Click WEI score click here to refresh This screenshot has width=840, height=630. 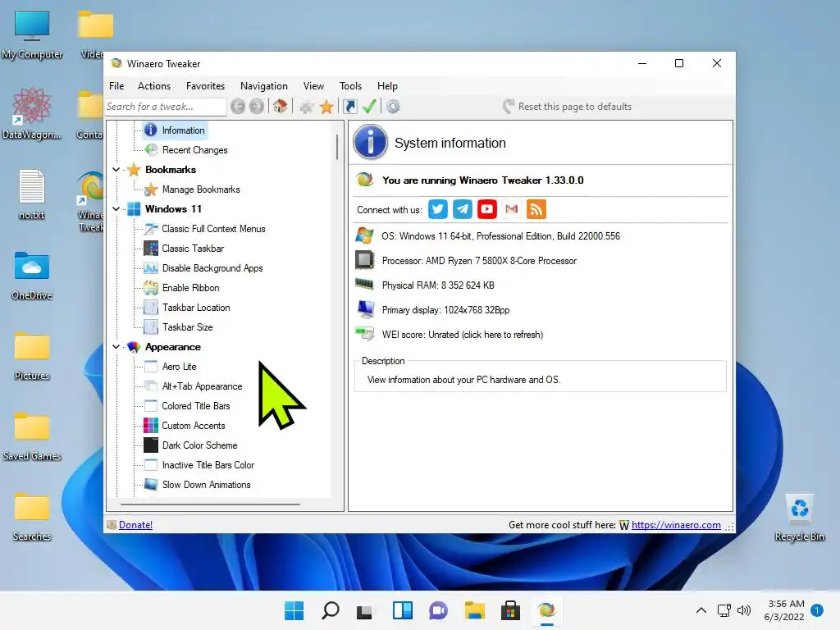(463, 335)
